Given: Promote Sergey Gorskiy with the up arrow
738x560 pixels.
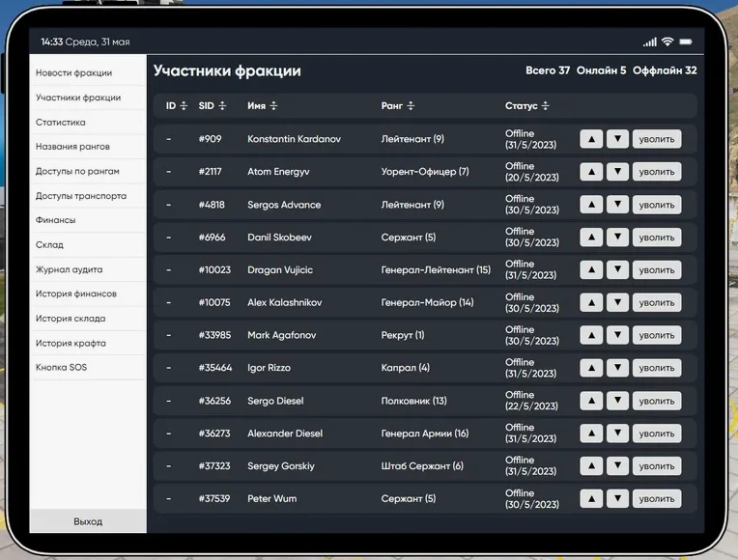Looking at the screenshot, I should (591, 466).
